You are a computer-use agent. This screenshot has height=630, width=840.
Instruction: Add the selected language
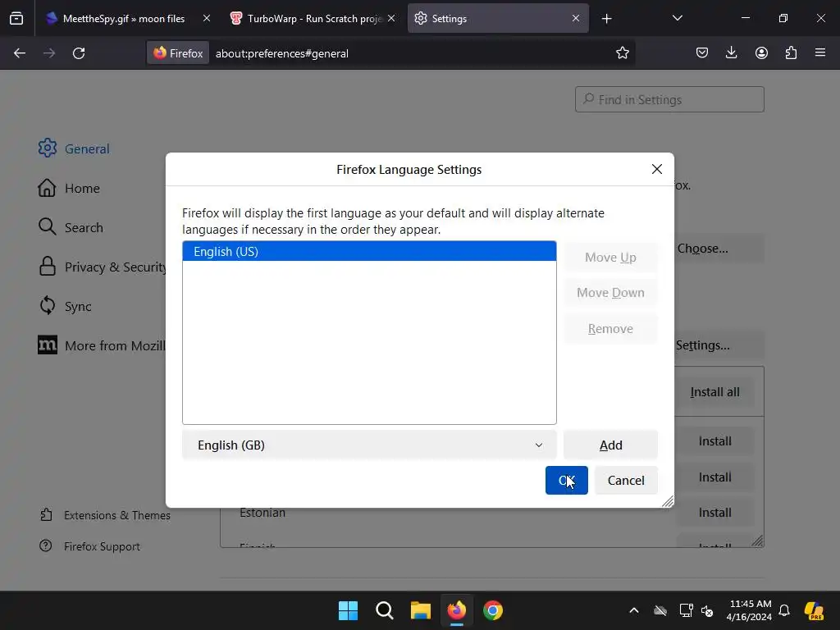610,445
